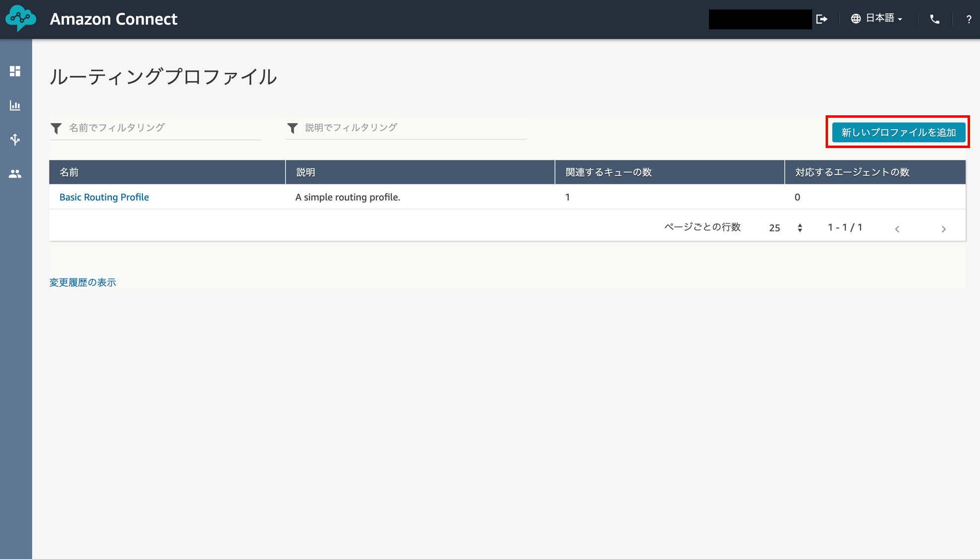Select the 'A simple routing profile.' cell

(420, 197)
